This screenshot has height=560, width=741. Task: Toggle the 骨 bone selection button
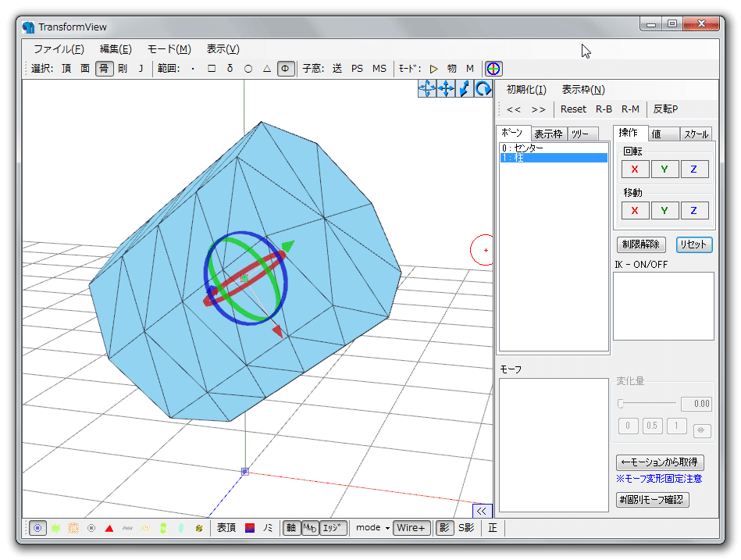pyautogui.click(x=104, y=69)
